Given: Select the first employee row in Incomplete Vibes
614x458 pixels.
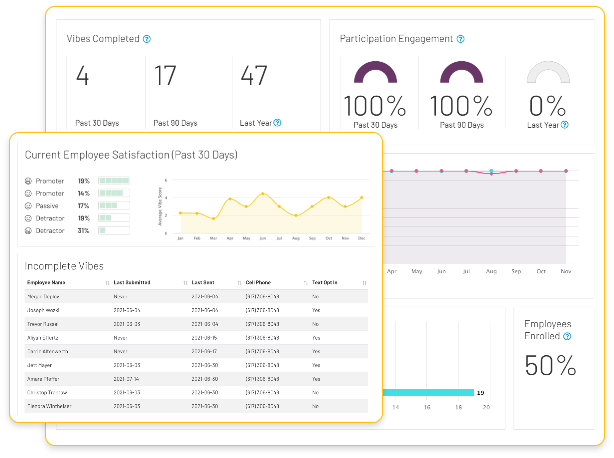Looking at the screenshot, I should pos(196,296).
